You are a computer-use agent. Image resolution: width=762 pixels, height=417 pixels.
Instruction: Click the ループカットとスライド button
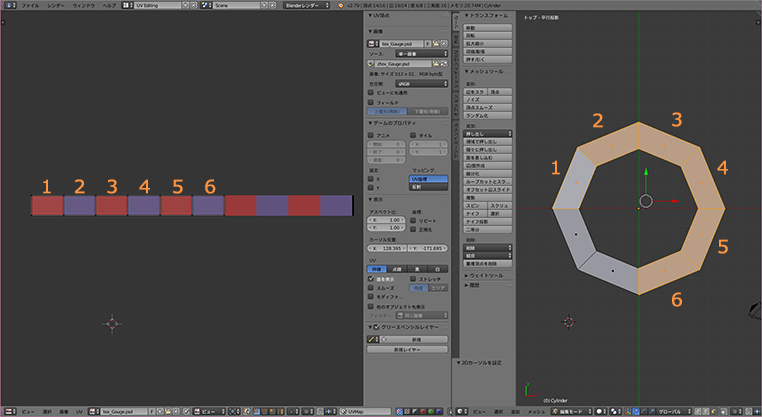pos(488,181)
